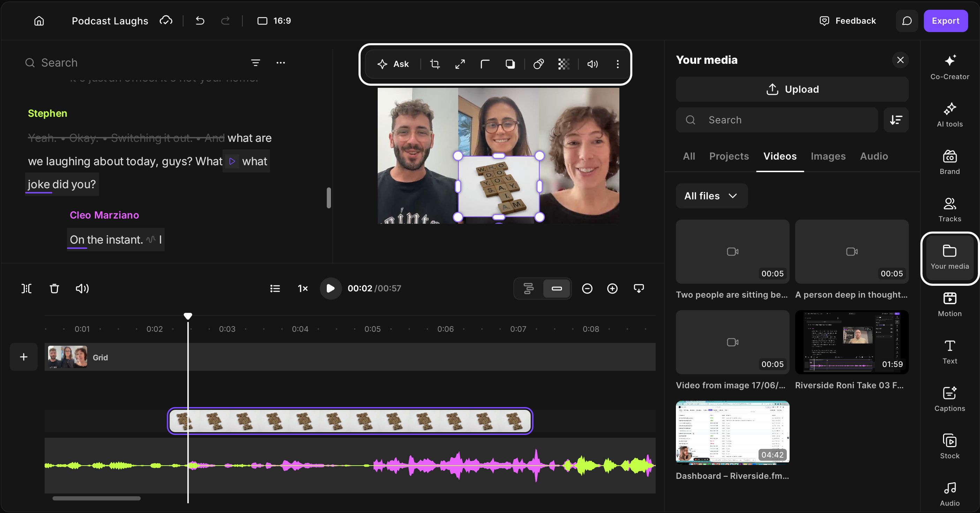The image size is (980, 513).
Task: Click the Upload button
Action: point(792,89)
